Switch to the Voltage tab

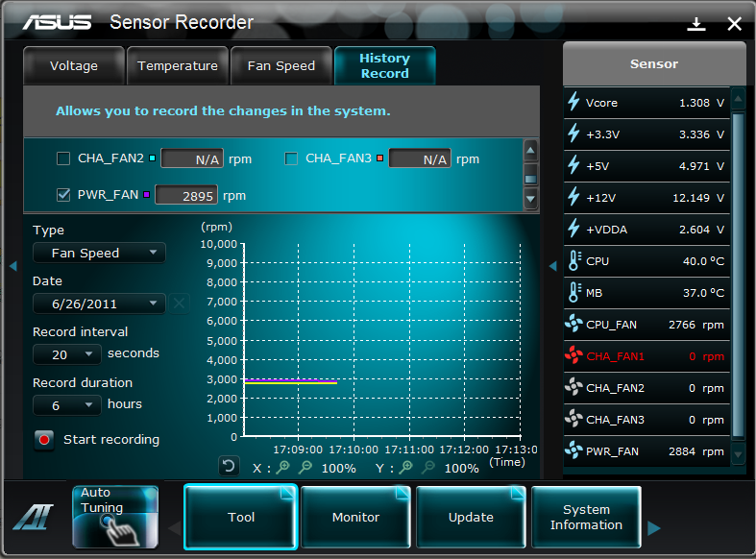point(74,65)
